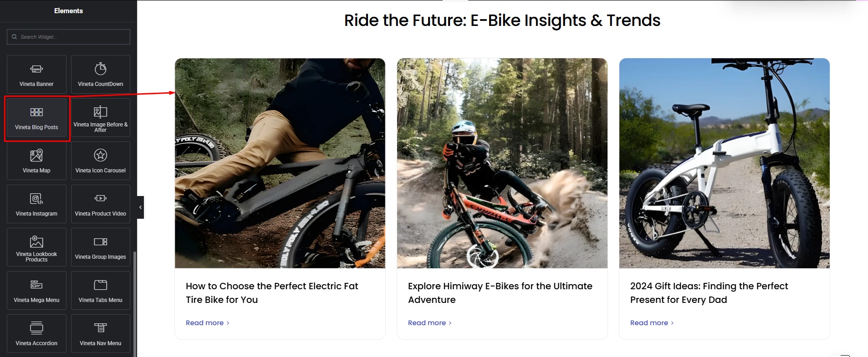Select the Vineta Instagram widget
This screenshot has height=357, width=868.
36,204
